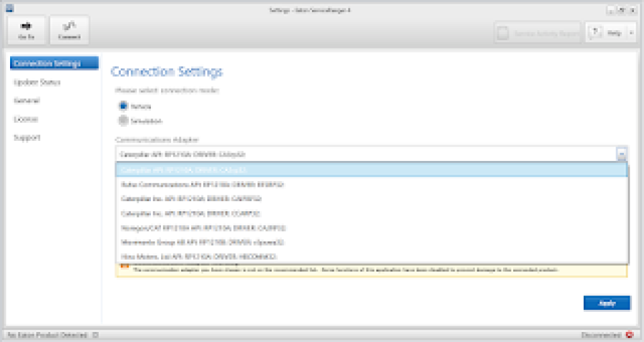The height and width of the screenshot is (342, 644).
Task: Click the application icon in the title bar
Action: click(x=9, y=8)
